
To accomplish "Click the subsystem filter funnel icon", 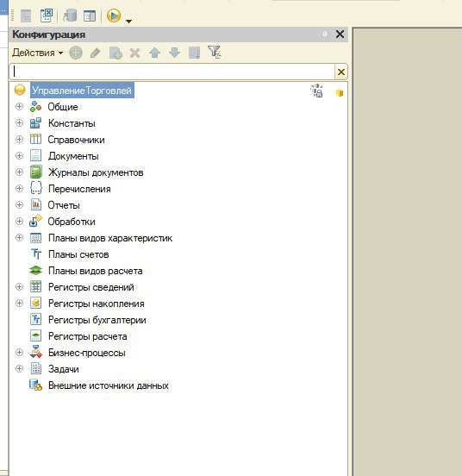I will point(214,52).
